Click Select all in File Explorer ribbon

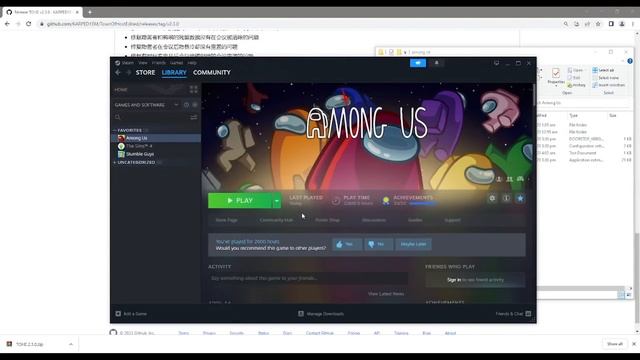coord(603,70)
